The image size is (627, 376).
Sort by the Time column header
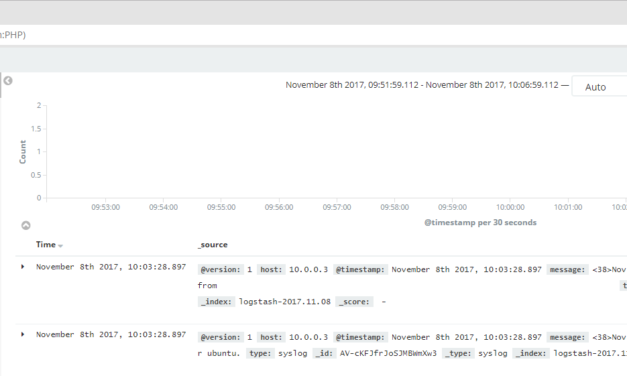tap(46, 244)
